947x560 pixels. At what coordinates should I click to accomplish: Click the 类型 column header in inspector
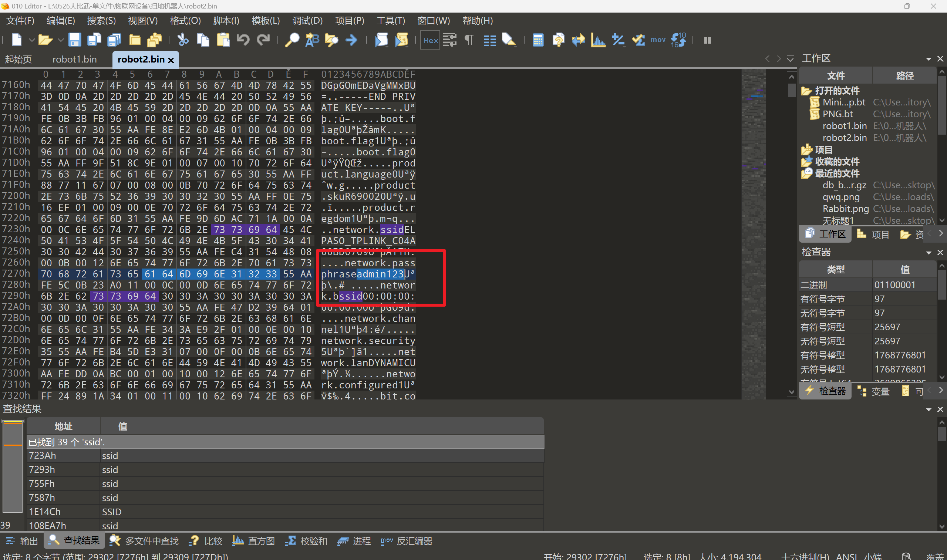[x=836, y=269]
